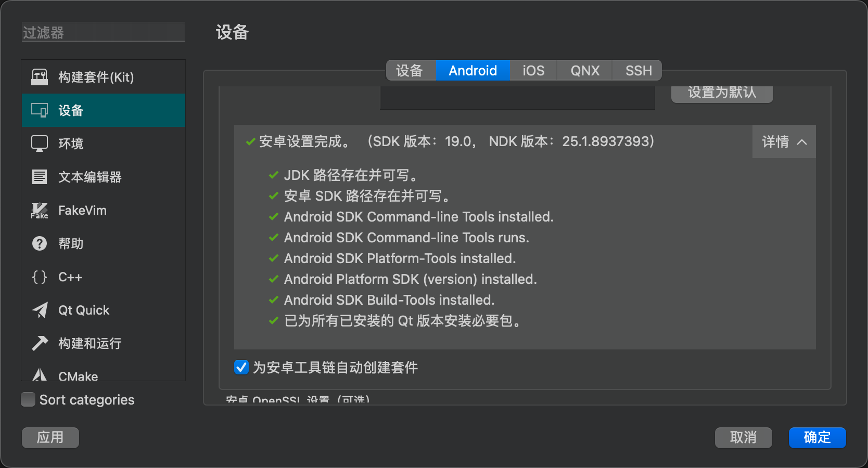
Task: Click the 取消 cancel button
Action: (x=743, y=437)
